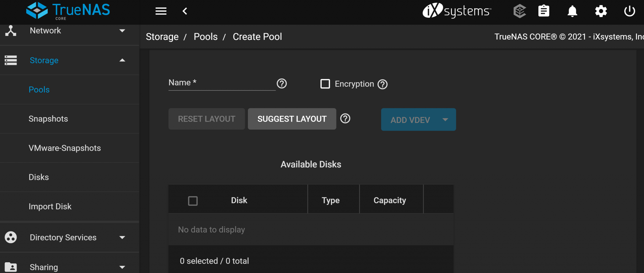The image size is (644, 273).
Task: Show help for Encryption option
Action: [x=382, y=84]
